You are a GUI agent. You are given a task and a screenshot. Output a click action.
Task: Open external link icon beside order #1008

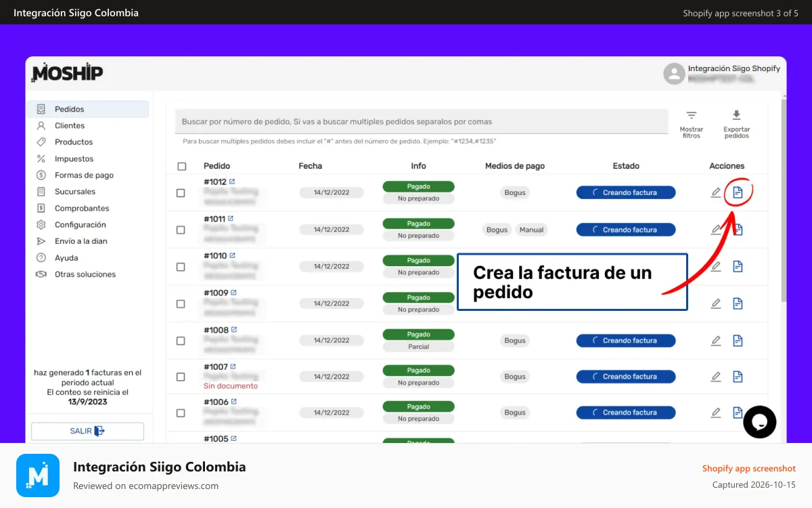(234, 330)
